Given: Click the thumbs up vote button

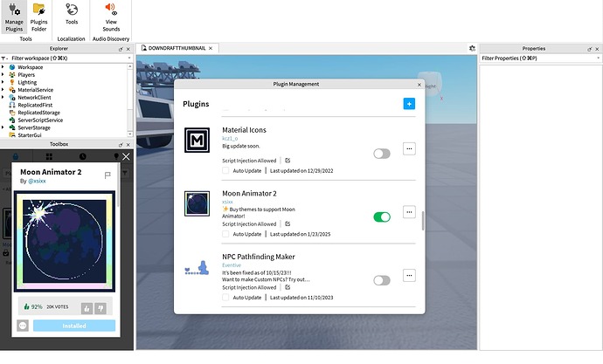Looking at the screenshot, I should point(87,308).
